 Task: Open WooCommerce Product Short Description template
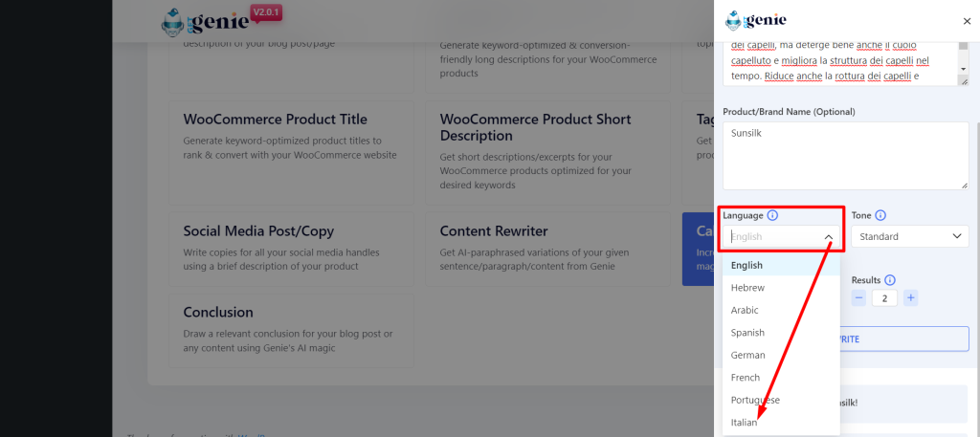point(547,154)
